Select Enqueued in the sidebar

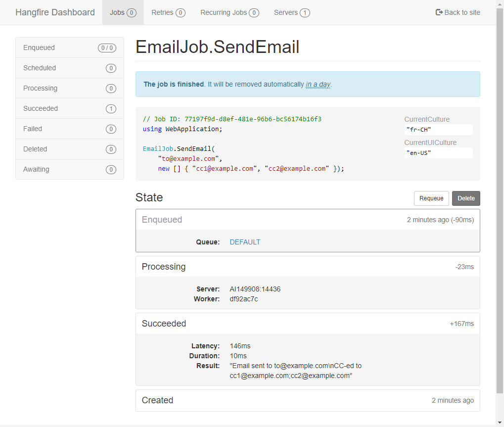click(x=39, y=47)
